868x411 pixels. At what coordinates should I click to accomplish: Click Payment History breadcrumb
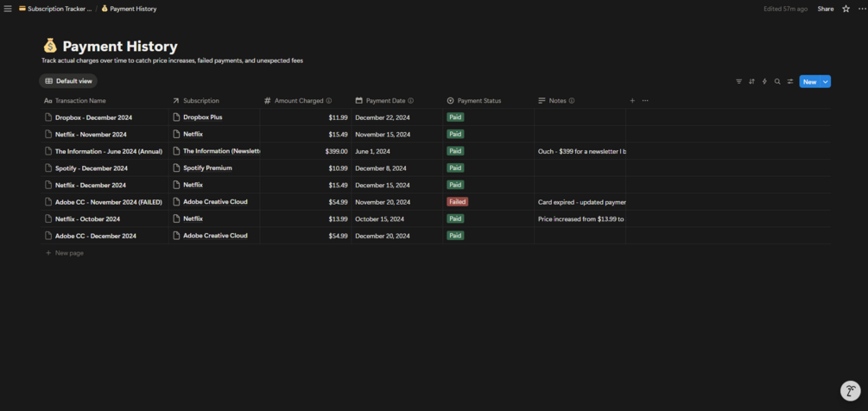129,9
